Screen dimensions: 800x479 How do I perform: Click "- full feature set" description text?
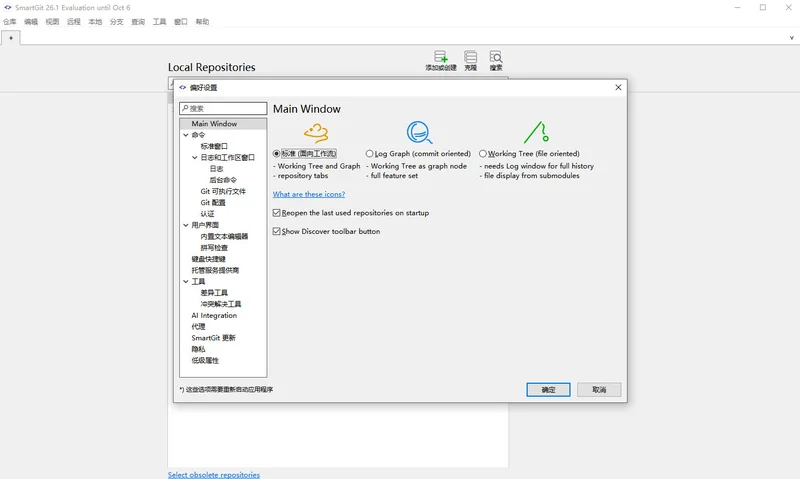(x=392, y=175)
